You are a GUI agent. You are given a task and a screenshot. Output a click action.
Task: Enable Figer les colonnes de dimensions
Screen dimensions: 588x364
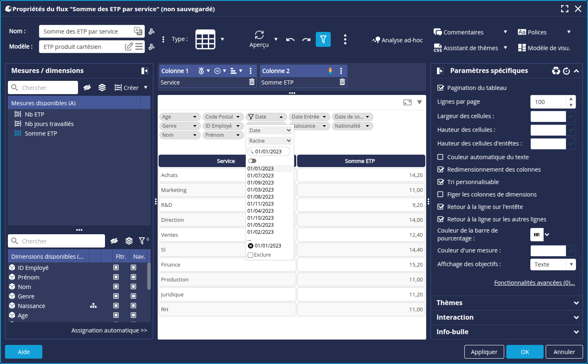coord(441,194)
